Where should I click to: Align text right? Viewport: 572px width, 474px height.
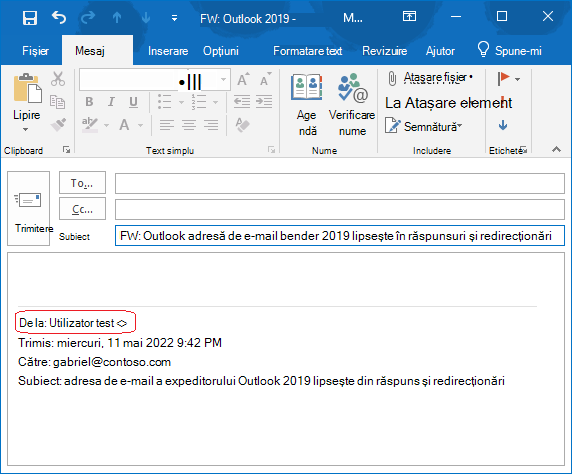211,125
